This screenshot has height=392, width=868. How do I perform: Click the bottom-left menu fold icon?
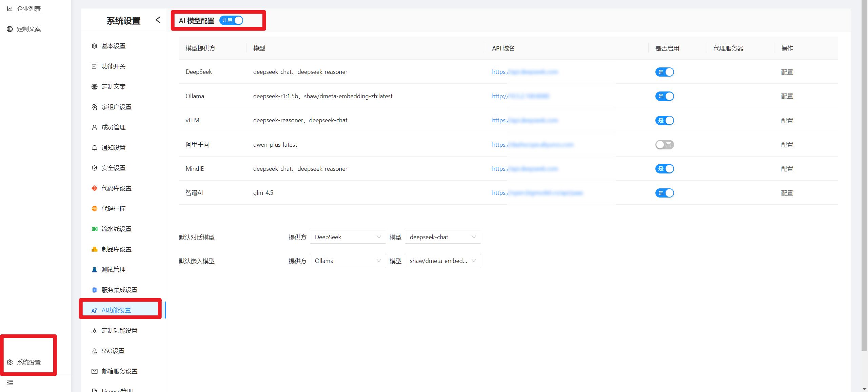pyautogui.click(x=10, y=383)
